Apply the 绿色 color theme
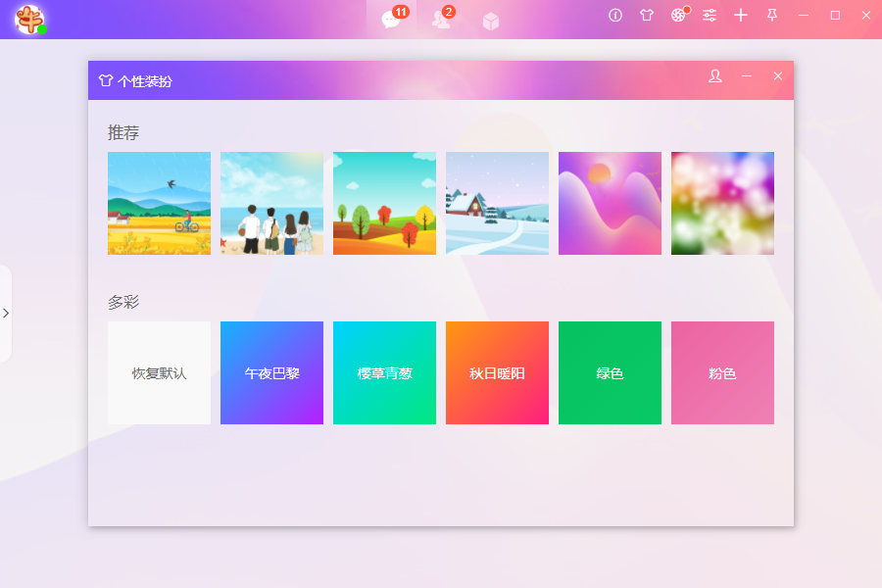Screen dimensions: 882x588 tap(610, 373)
